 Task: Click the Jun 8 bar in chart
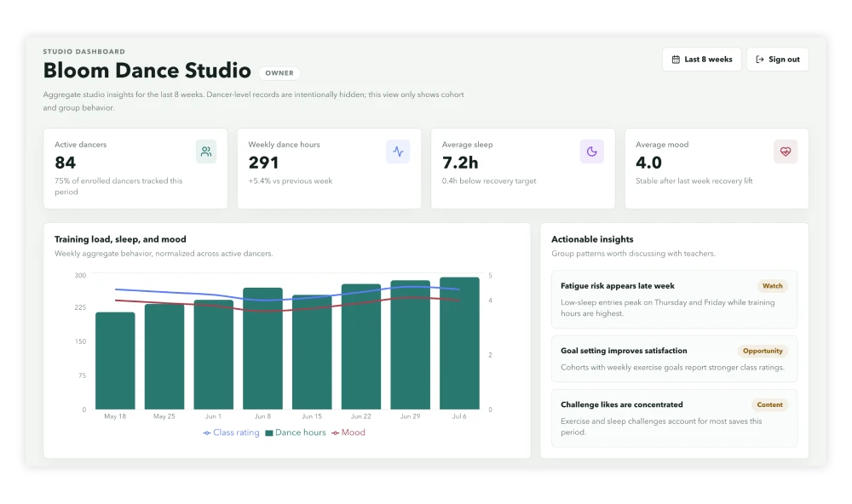click(262, 348)
